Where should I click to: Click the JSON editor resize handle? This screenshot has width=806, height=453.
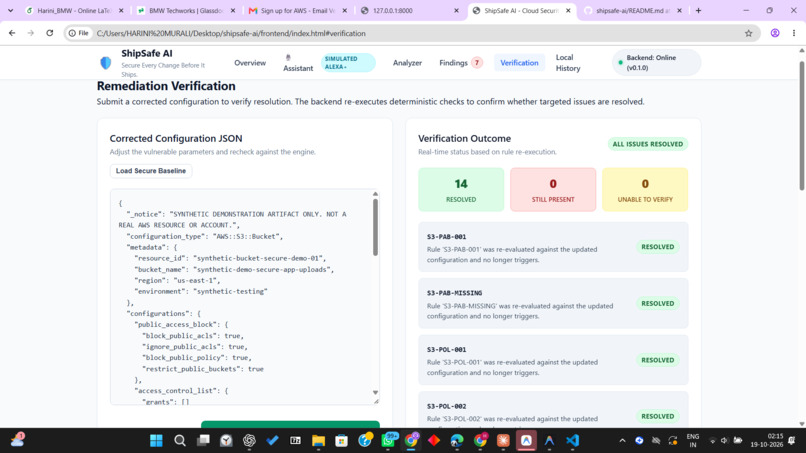(x=376, y=401)
